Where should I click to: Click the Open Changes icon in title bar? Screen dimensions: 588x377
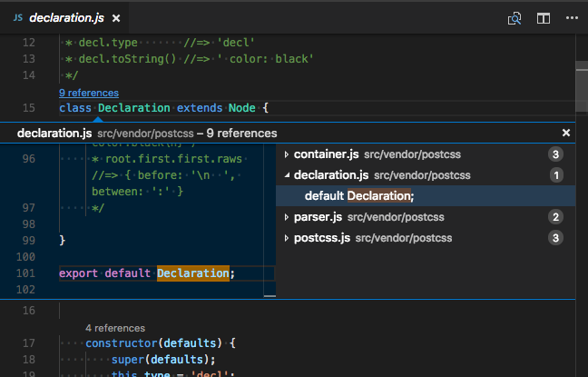(x=514, y=17)
